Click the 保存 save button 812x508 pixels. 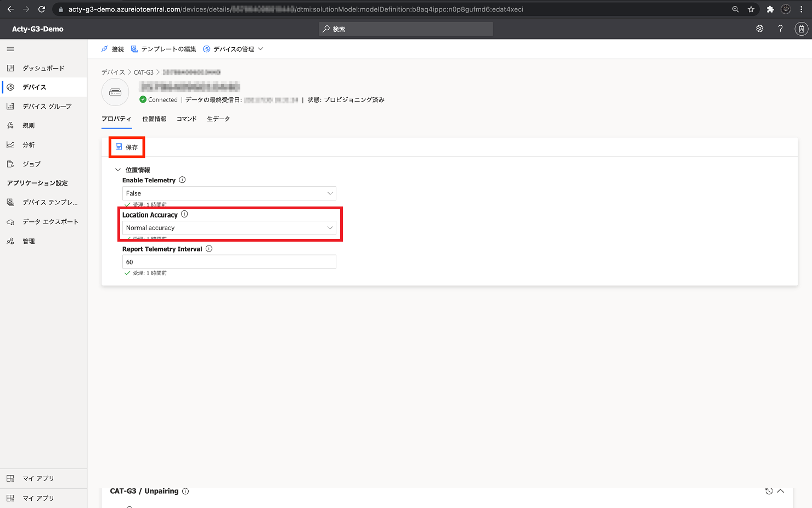127,147
